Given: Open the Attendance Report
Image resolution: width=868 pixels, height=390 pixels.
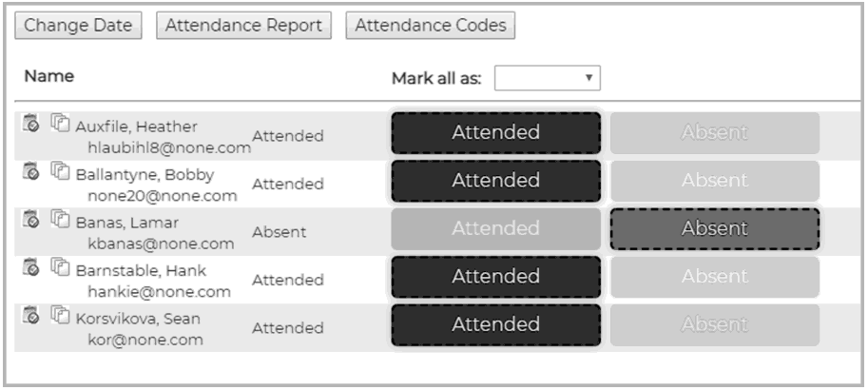Looking at the screenshot, I should [243, 26].
